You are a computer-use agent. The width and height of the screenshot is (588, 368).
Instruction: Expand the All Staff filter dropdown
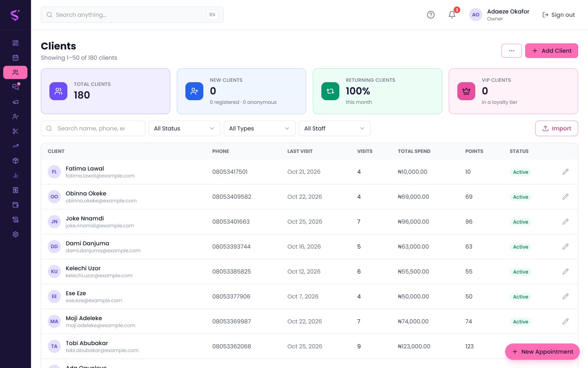click(x=335, y=128)
